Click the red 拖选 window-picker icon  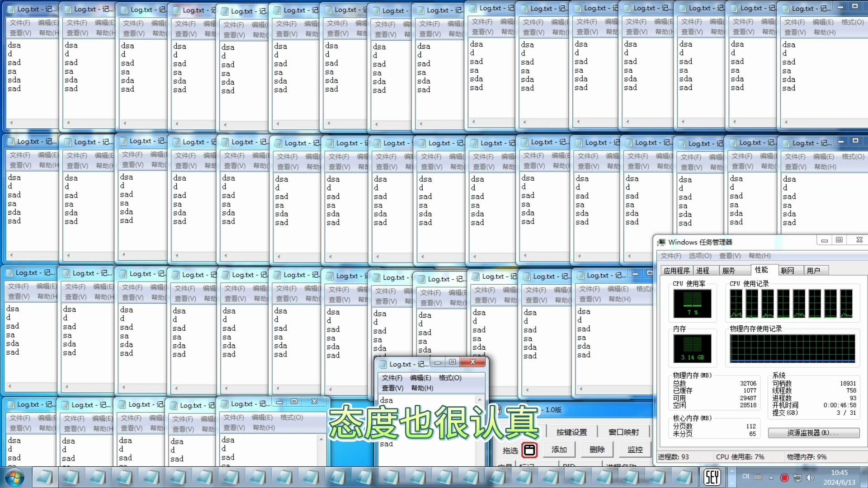coord(529,450)
